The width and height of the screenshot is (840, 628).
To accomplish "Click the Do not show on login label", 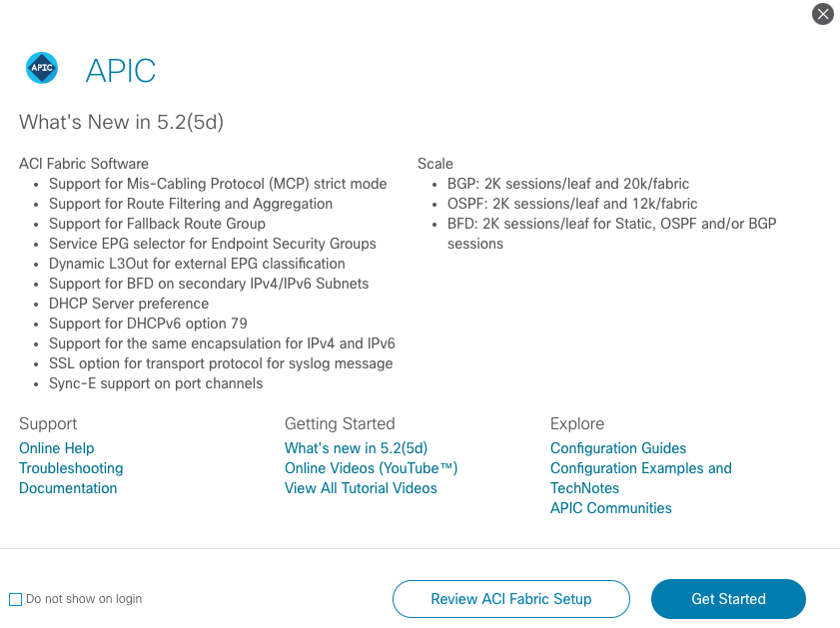I will tap(84, 599).
